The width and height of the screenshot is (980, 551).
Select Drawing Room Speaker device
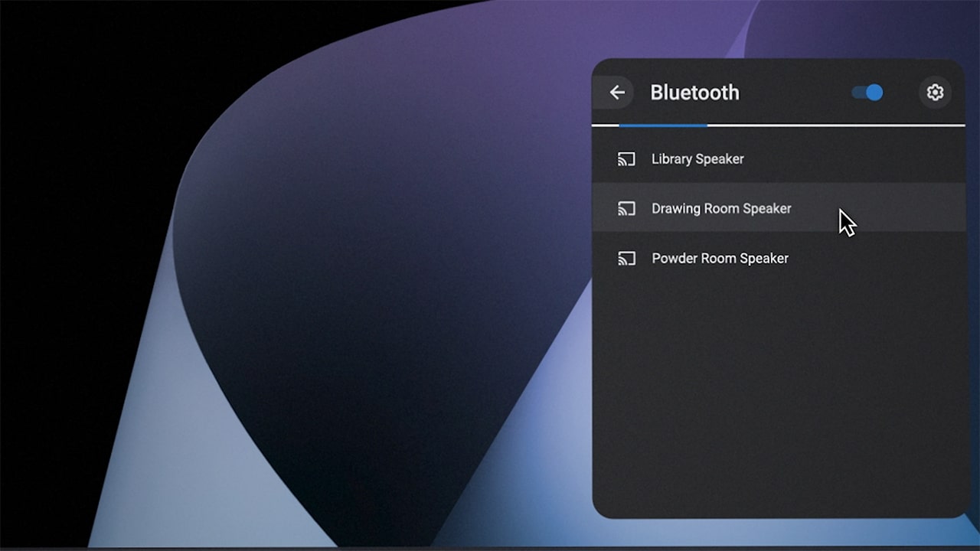click(779, 208)
